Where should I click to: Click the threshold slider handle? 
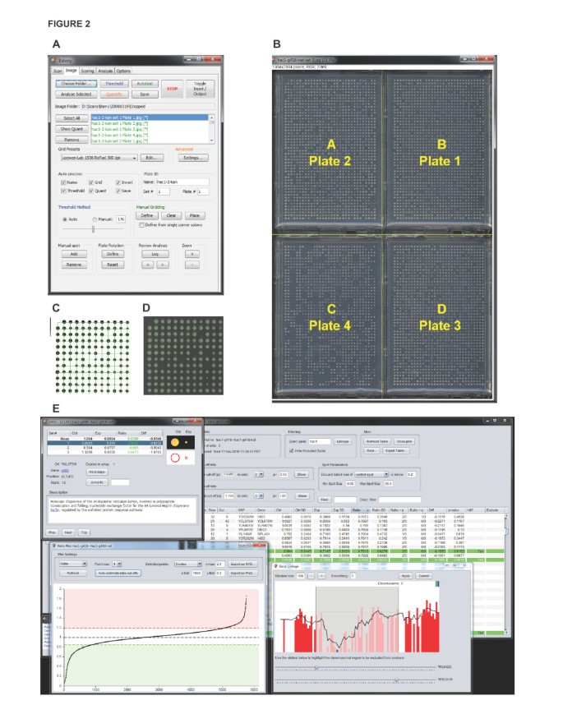pos(93,229)
